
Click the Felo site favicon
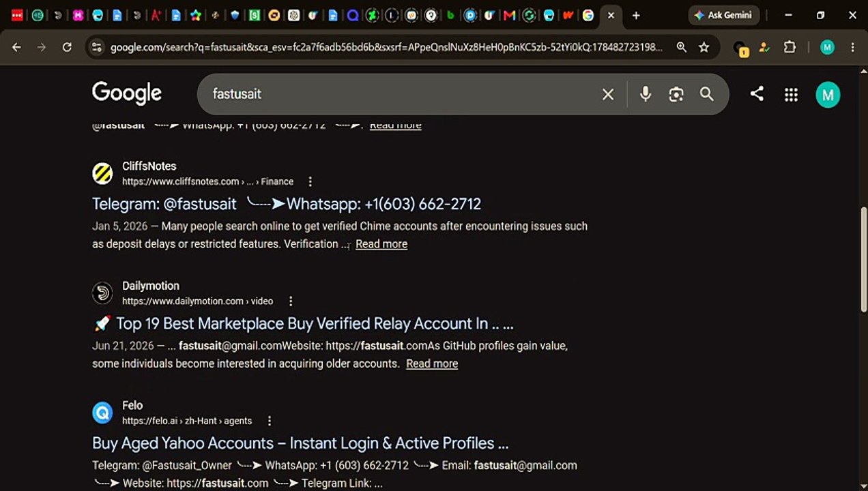pos(102,413)
